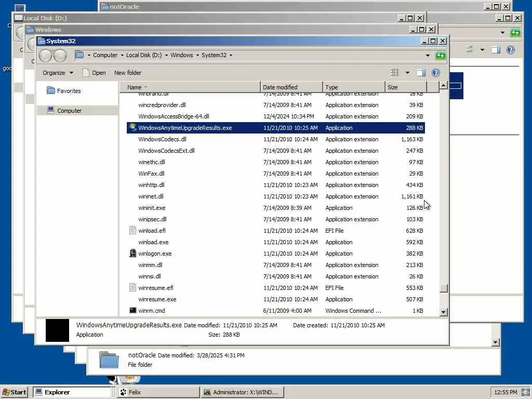Select winload.exe file
The height and width of the screenshot is (399, 532).
(x=275, y=242)
